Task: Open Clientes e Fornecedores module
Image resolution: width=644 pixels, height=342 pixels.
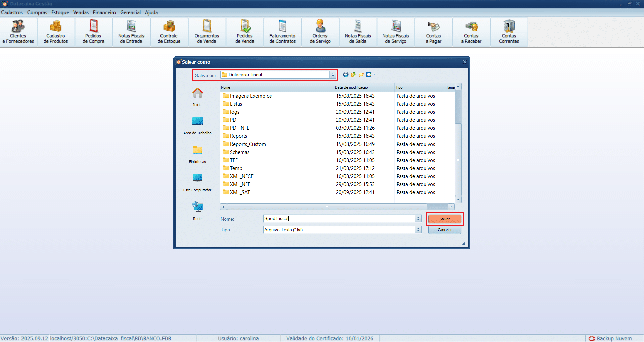Action: click(18, 32)
